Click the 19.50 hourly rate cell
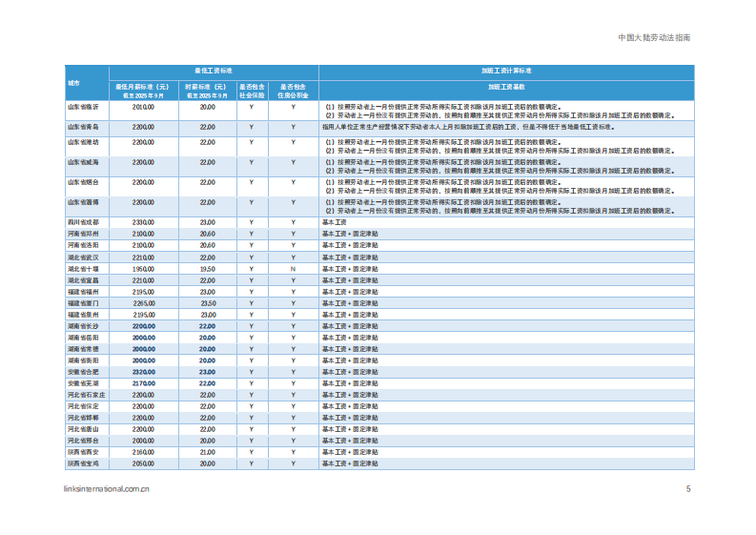The height and width of the screenshot is (535, 756). click(x=207, y=269)
